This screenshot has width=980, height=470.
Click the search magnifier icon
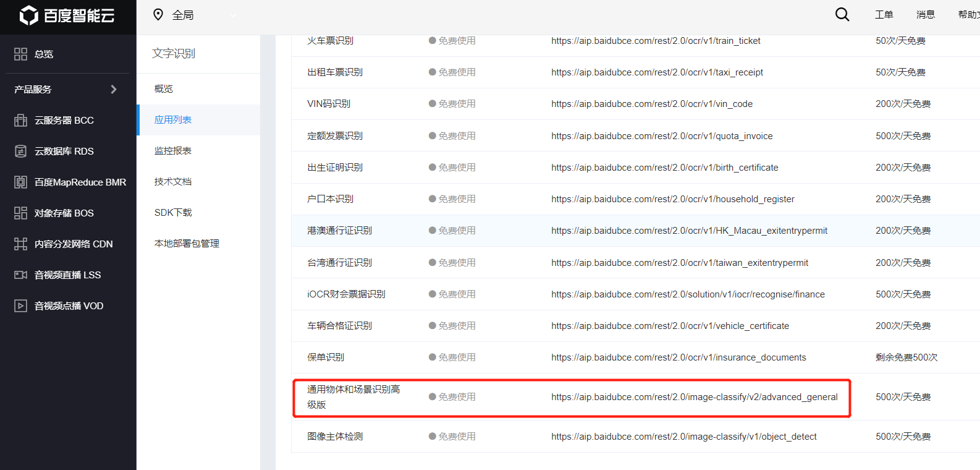pyautogui.click(x=842, y=14)
